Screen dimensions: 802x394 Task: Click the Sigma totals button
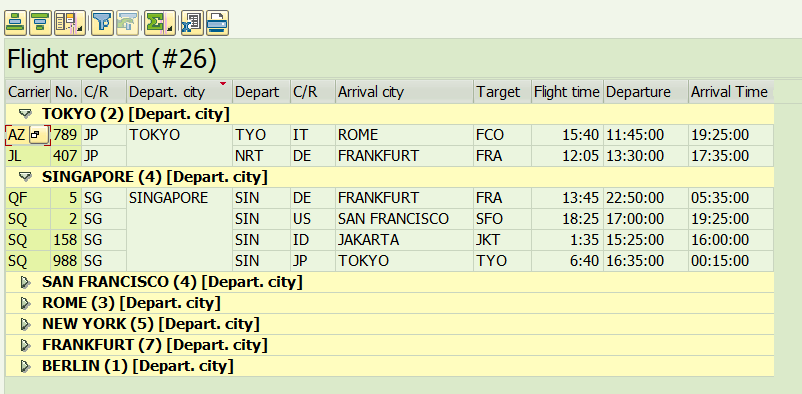[160, 23]
